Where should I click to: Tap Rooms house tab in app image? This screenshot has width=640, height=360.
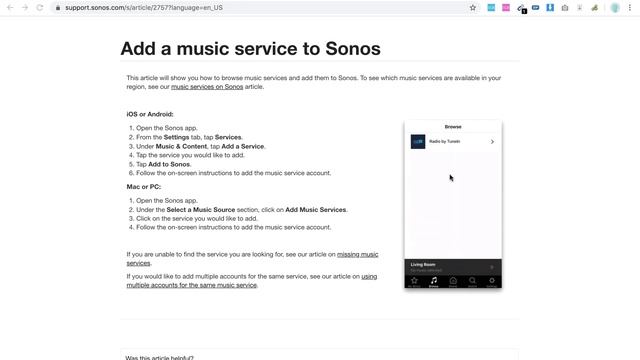pos(453,282)
